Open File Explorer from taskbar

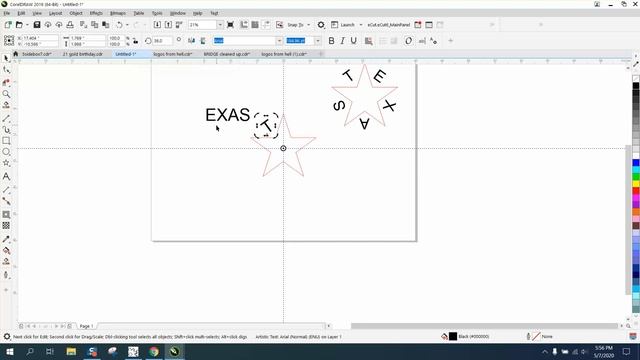(x=71, y=351)
